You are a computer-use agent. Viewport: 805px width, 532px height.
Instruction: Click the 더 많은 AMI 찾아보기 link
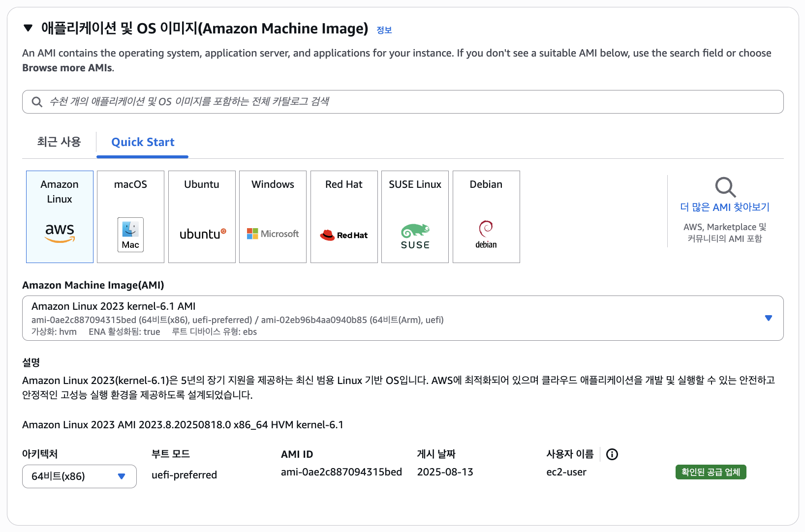(x=724, y=207)
